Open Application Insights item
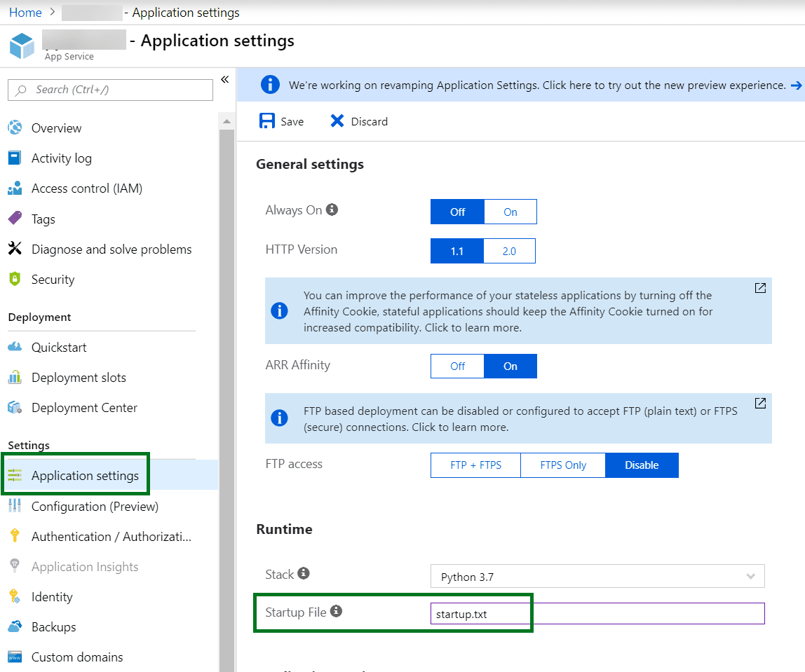Viewport: 805px width, 672px height. coord(85,567)
